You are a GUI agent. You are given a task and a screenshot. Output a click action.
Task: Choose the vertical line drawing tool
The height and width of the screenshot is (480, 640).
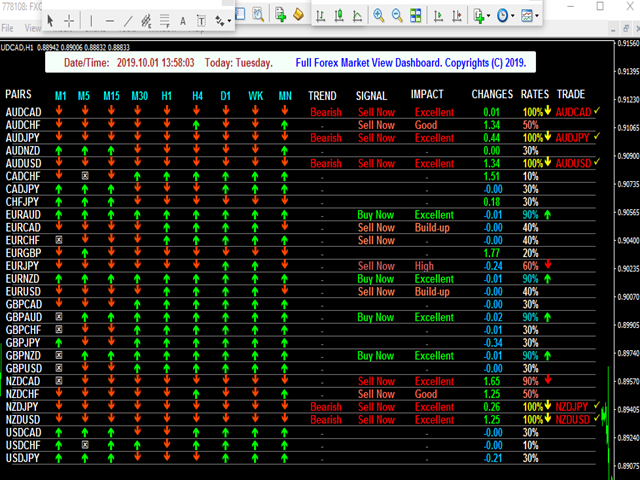pyautogui.click(x=93, y=19)
